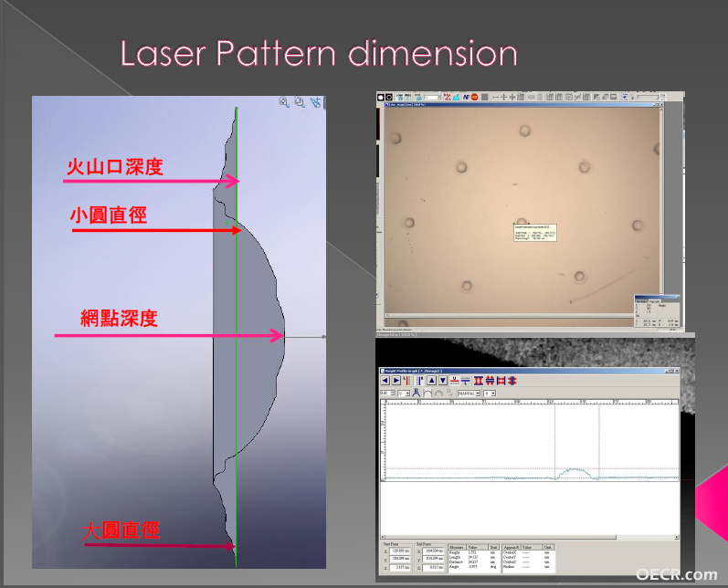Click the 火山口深度 label
The height and width of the screenshot is (588, 728).
pyautogui.click(x=115, y=166)
